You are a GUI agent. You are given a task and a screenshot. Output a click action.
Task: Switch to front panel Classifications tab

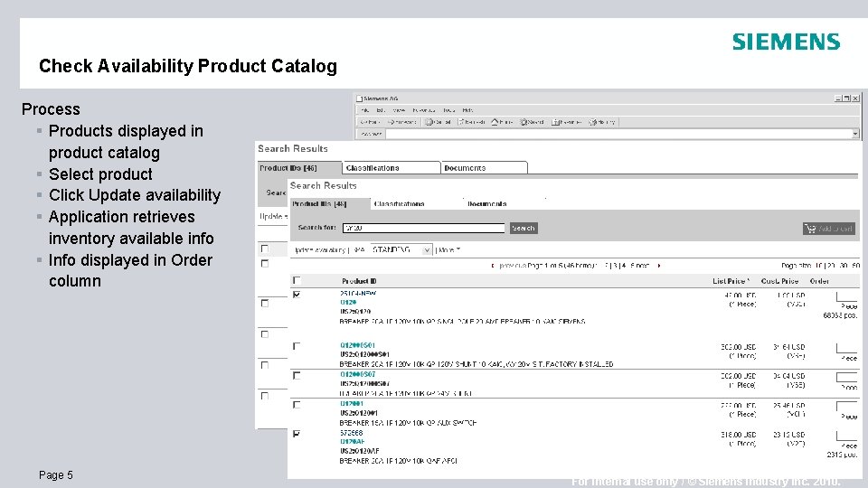coord(399,203)
